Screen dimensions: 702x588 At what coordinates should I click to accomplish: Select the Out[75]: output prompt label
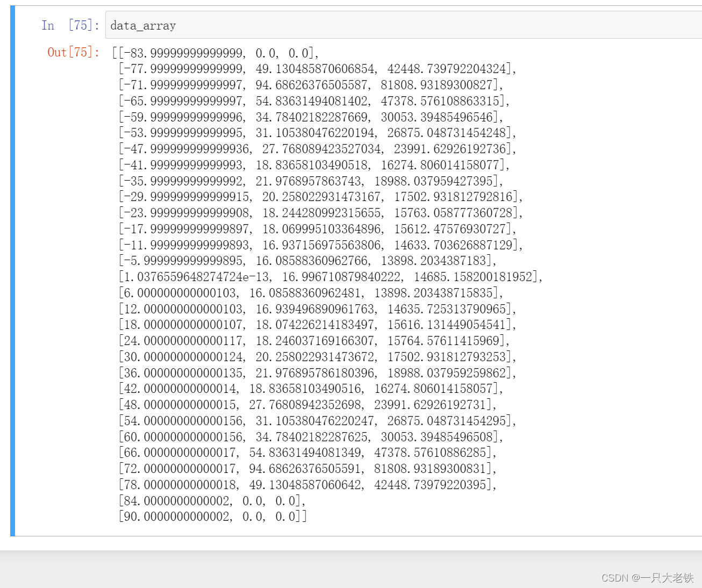point(73,52)
